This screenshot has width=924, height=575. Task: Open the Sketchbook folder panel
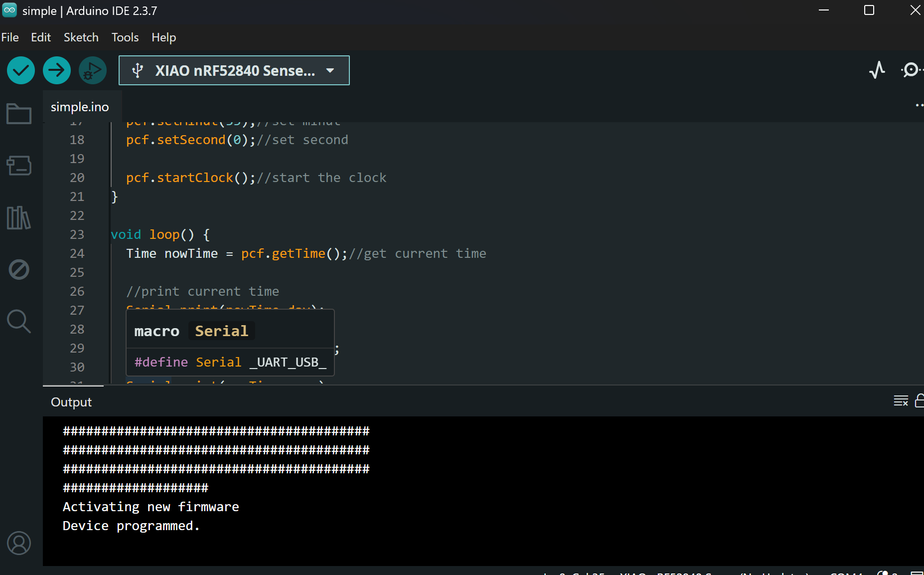point(19,114)
